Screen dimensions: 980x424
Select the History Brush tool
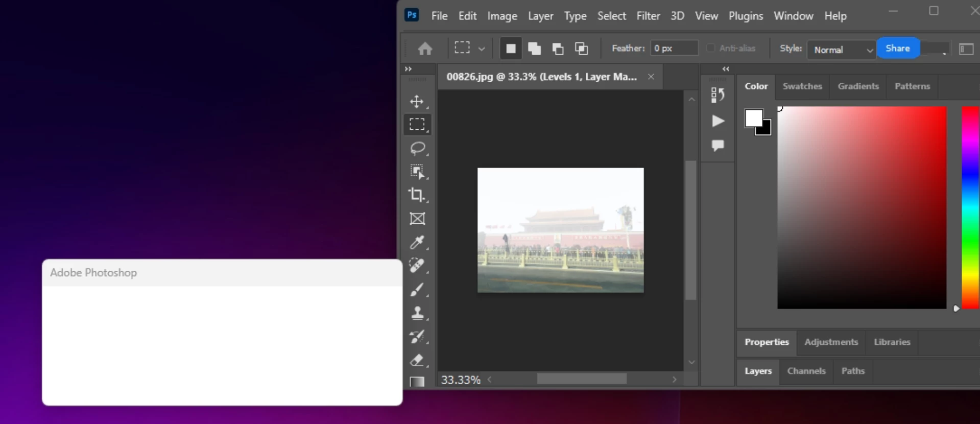pyautogui.click(x=417, y=337)
